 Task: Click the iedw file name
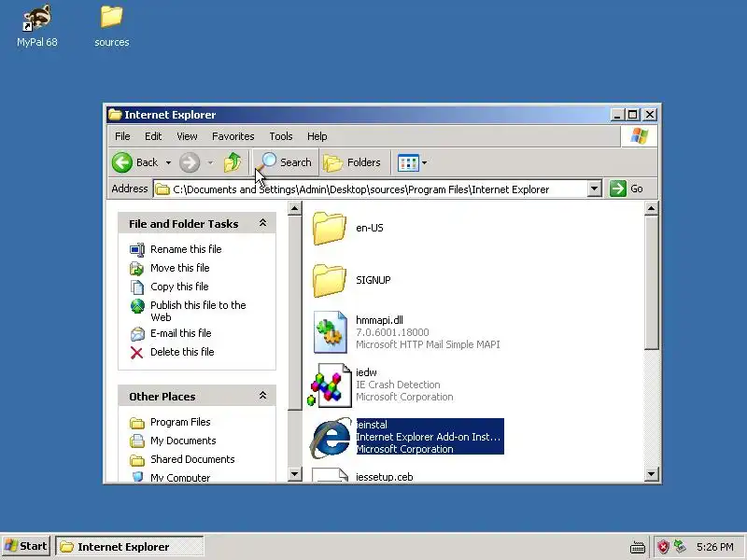coord(366,372)
